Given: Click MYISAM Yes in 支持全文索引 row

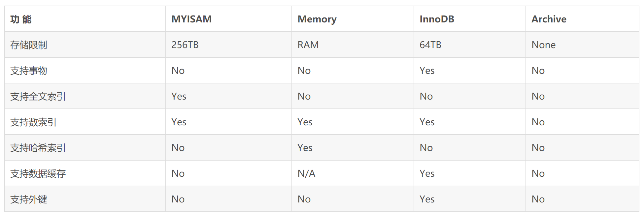Looking at the screenshot, I should point(179,96).
